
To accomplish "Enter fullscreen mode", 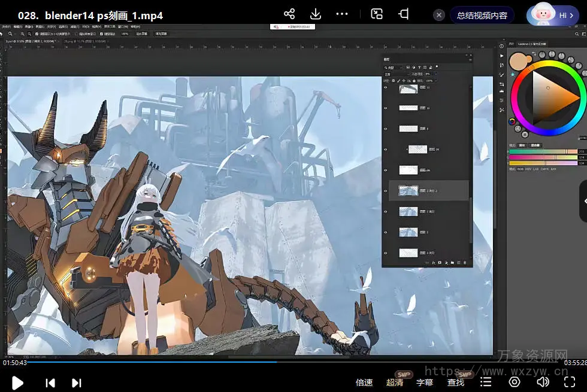I will tap(570, 382).
